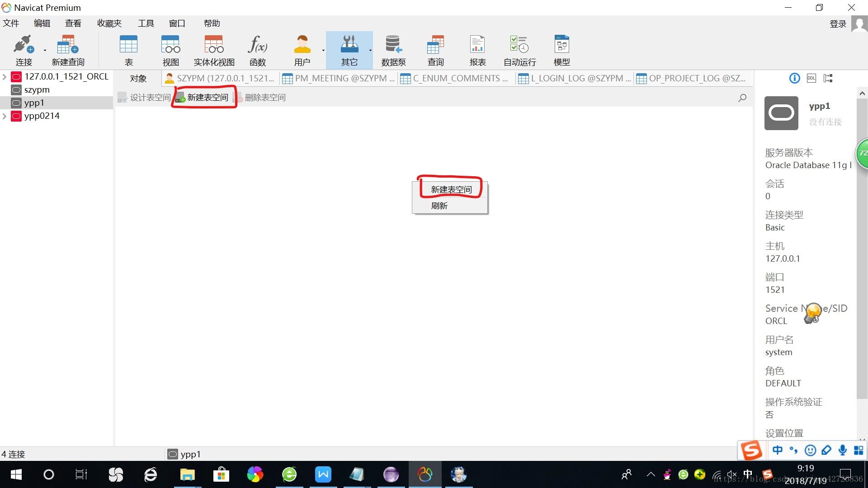Toggle the general info panel icon

pyautogui.click(x=794, y=78)
